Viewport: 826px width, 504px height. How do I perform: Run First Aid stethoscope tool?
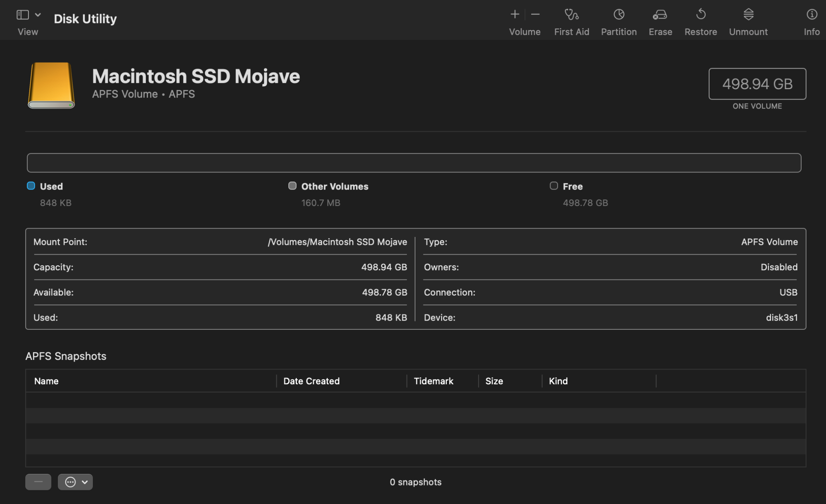click(x=572, y=14)
